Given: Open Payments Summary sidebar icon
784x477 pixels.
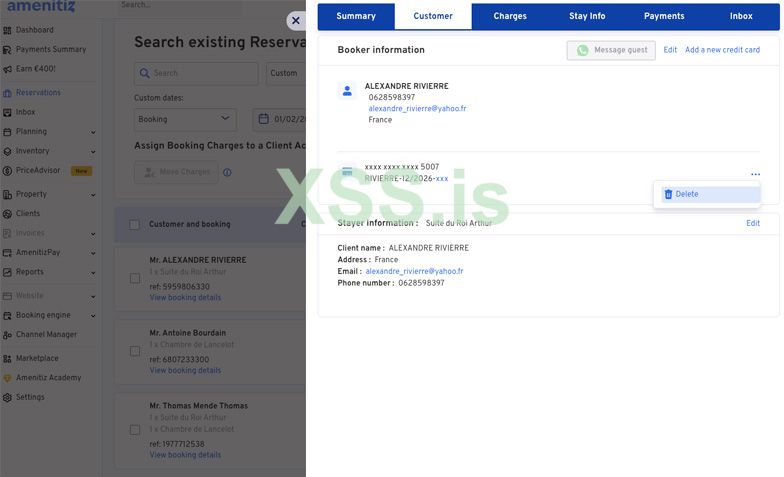Looking at the screenshot, I should 7,50.
